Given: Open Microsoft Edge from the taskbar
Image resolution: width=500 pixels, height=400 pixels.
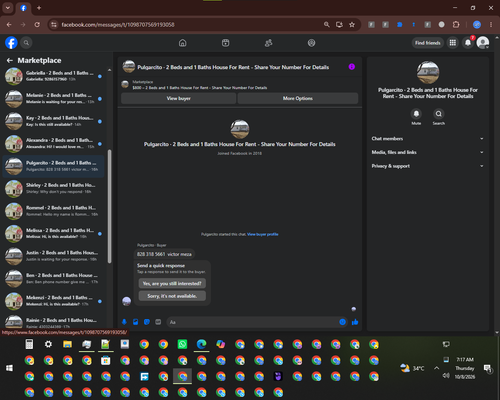Looking at the screenshot, I should 201,344.
